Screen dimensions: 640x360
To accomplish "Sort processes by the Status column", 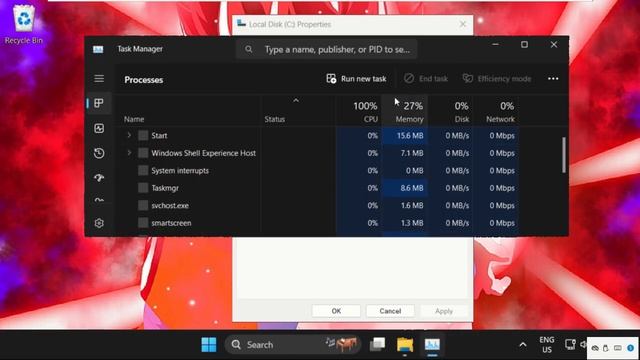I will pyautogui.click(x=275, y=119).
